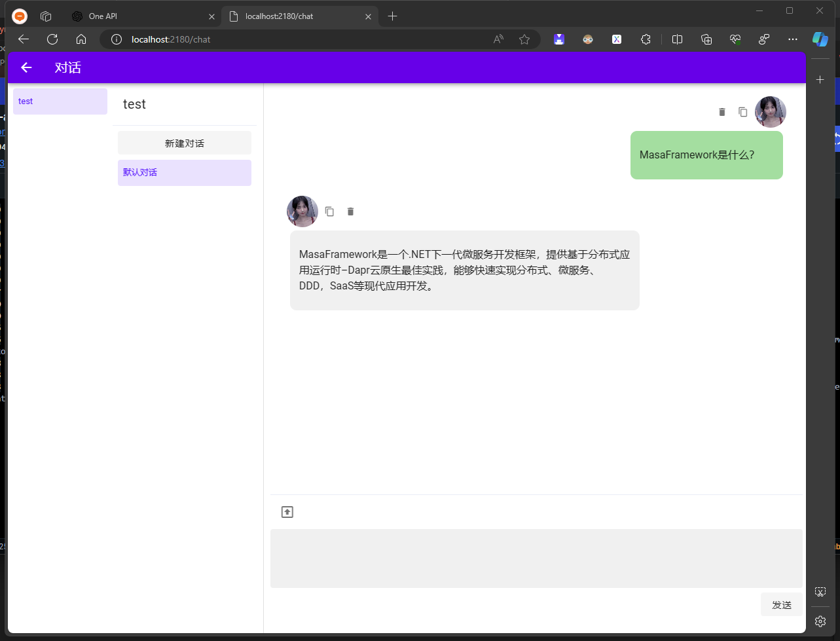Viewport: 840px width, 641px height.
Task: Open Browser essentials heart icon
Action: [x=735, y=39]
